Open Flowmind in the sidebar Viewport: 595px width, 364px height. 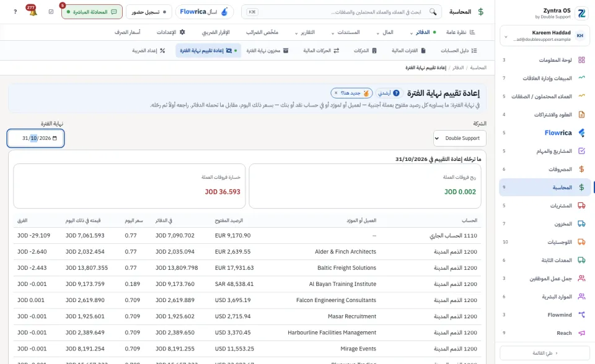[545, 314]
